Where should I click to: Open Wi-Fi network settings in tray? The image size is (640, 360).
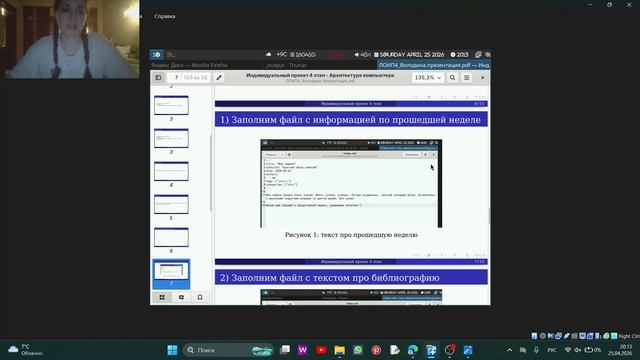(x=568, y=350)
